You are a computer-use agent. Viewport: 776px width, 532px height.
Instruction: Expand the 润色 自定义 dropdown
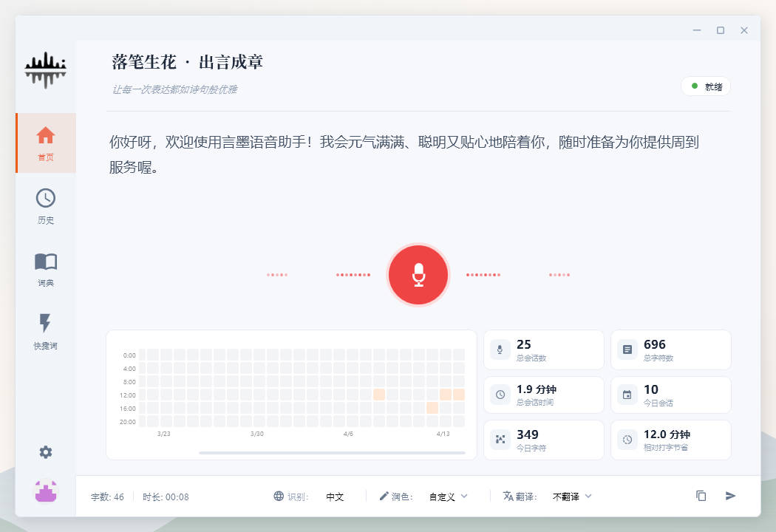click(x=449, y=497)
